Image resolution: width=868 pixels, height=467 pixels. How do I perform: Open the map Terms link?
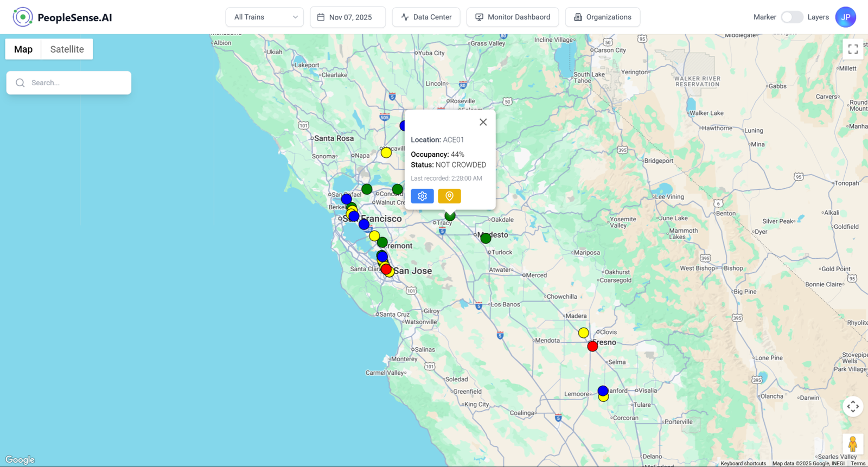pyautogui.click(x=858, y=463)
